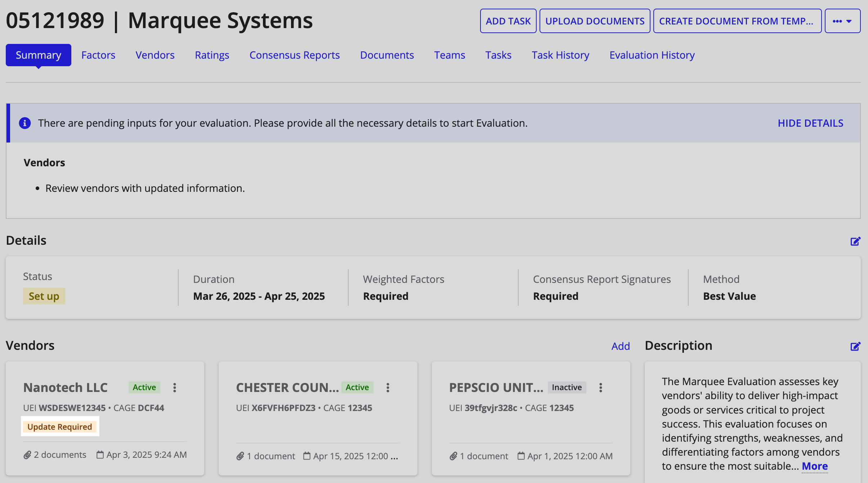Click calendar icon beside Apr 1, 2025 date
868x483 pixels.
coord(521,456)
